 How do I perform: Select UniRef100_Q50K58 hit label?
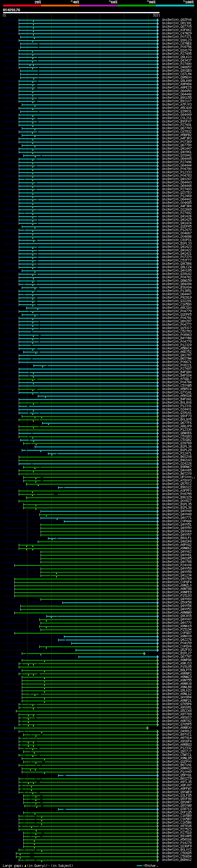[176, 603]
